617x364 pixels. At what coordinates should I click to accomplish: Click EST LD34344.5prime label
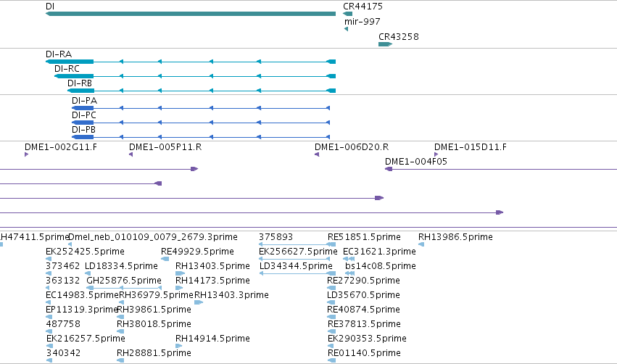(297, 266)
